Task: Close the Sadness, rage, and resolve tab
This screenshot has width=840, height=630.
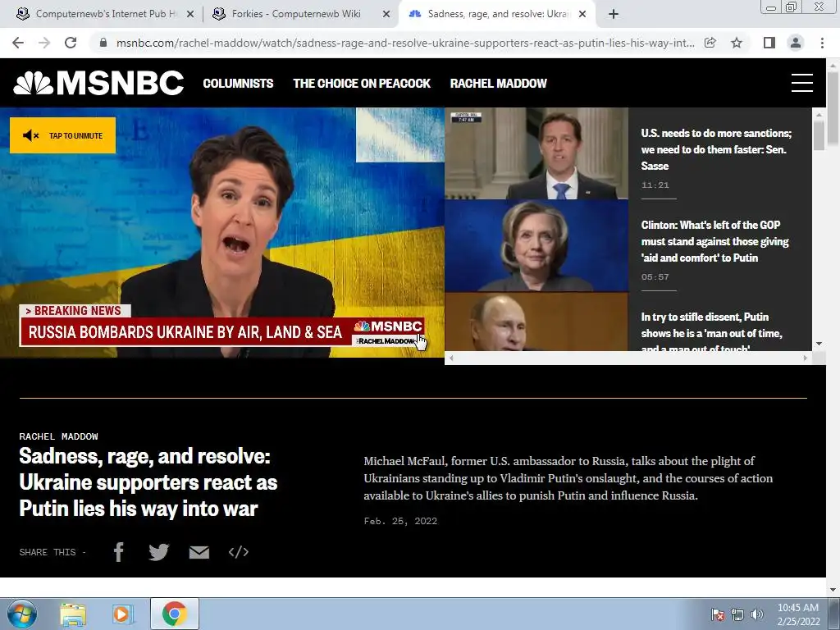Action: coord(582,15)
